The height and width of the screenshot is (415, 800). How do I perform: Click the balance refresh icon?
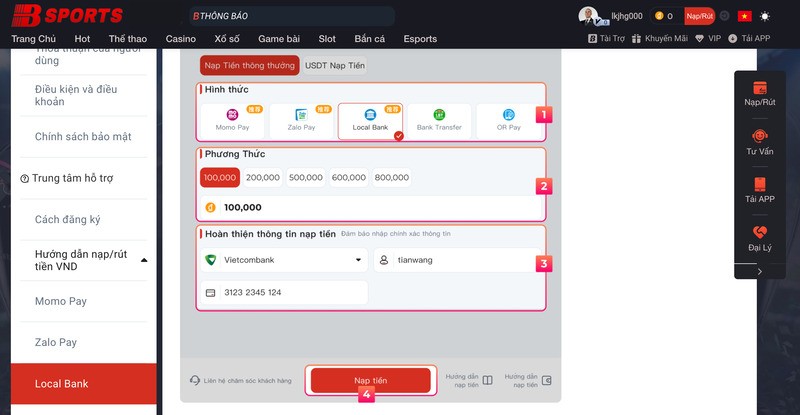tap(725, 16)
